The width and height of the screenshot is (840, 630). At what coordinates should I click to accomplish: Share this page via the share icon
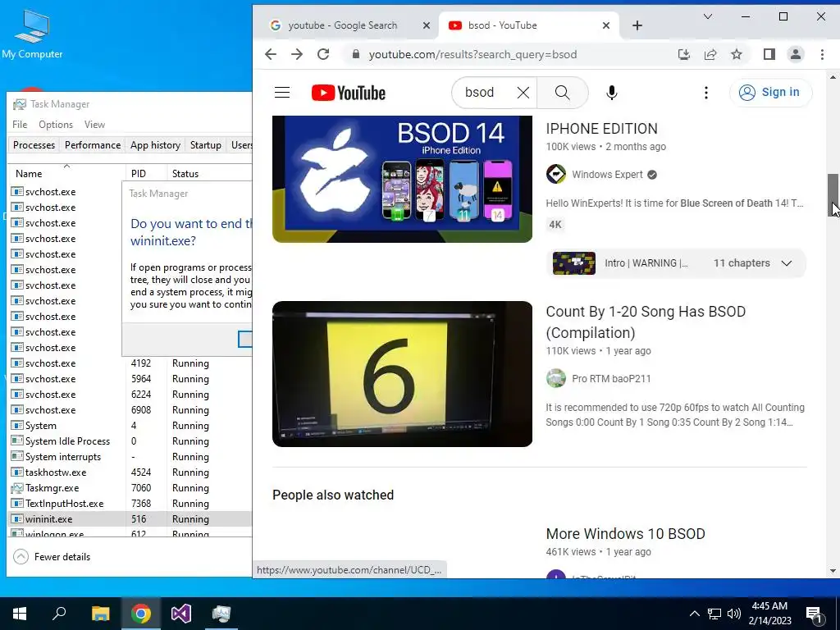point(710,54)
